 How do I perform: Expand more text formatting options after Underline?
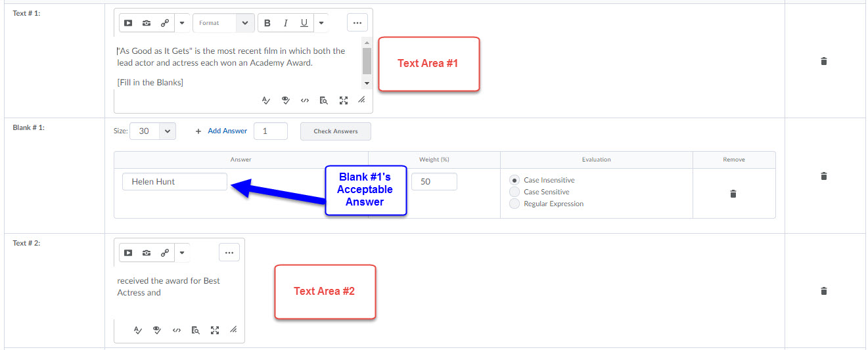(x=321, y=23)
